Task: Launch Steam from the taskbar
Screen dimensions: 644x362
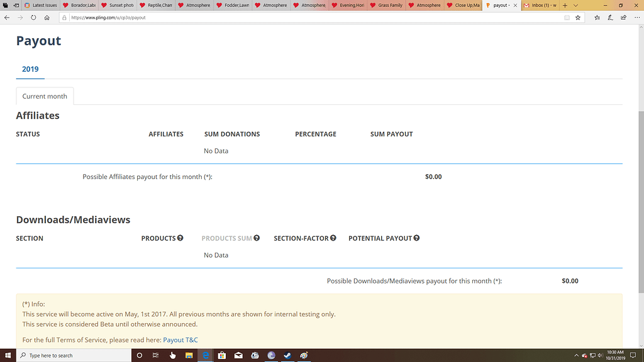Action: pos(287,355)
